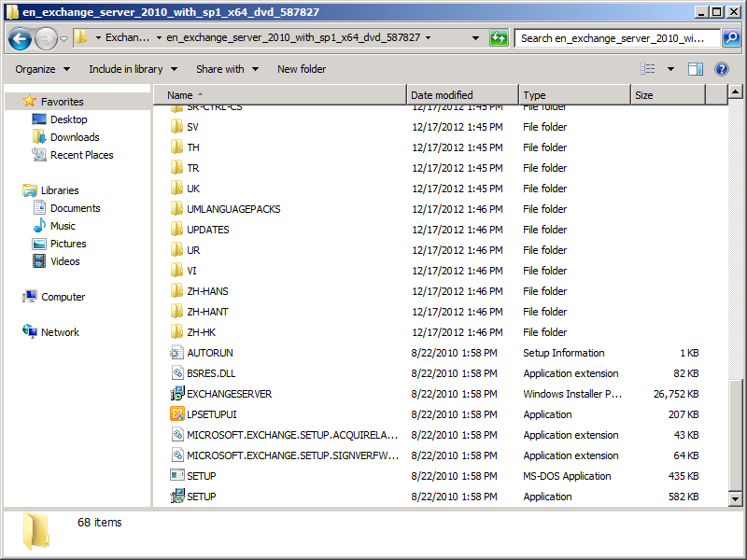
Task: Select the BSRES.DLL file icon
Action: 177,373
